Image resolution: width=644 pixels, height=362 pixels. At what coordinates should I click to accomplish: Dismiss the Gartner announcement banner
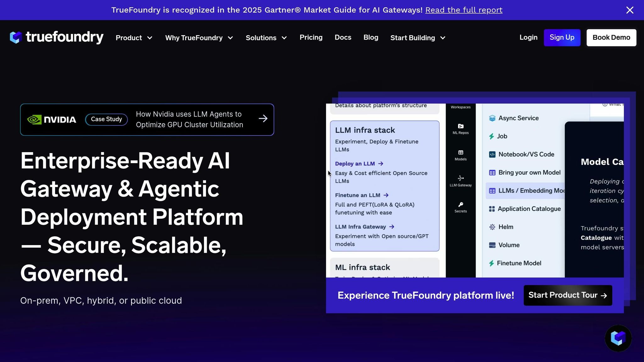click(x=630, y=10)
